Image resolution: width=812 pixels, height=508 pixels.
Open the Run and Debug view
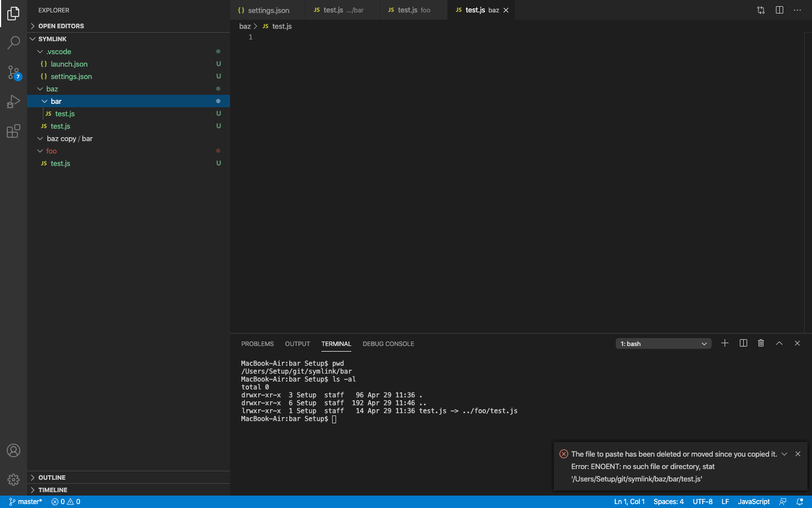click(x=14, y=102)
